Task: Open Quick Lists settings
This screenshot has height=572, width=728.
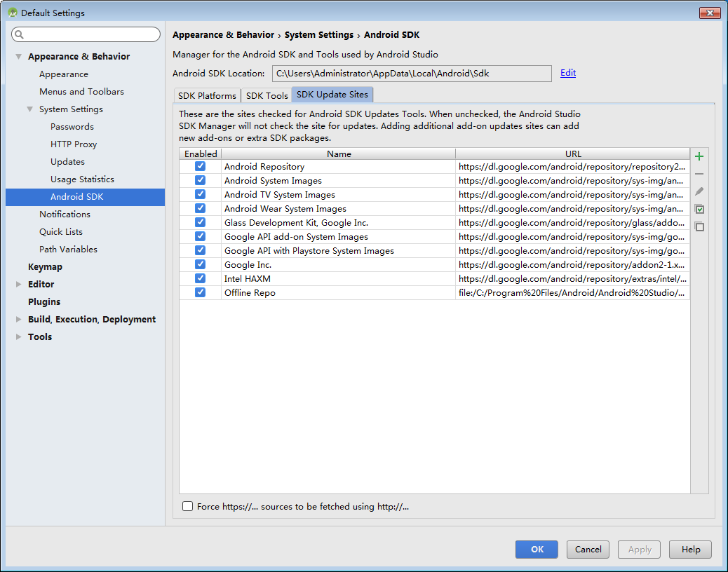Action: [x=61, y=232]
